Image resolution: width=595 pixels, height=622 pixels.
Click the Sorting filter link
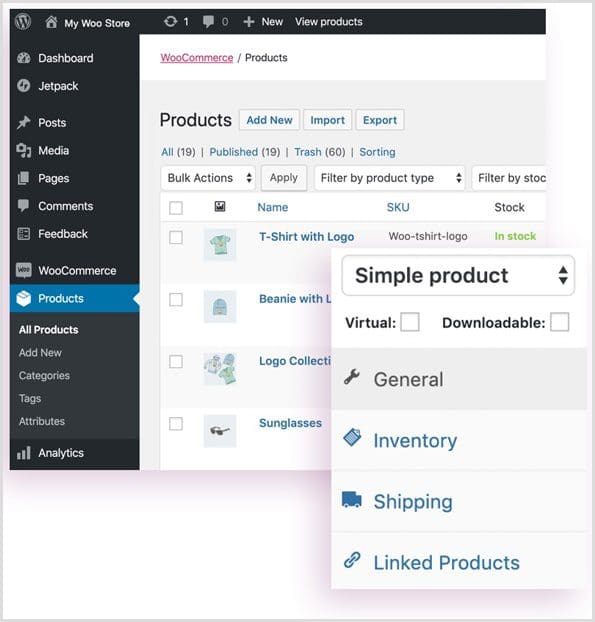(377, 152)
